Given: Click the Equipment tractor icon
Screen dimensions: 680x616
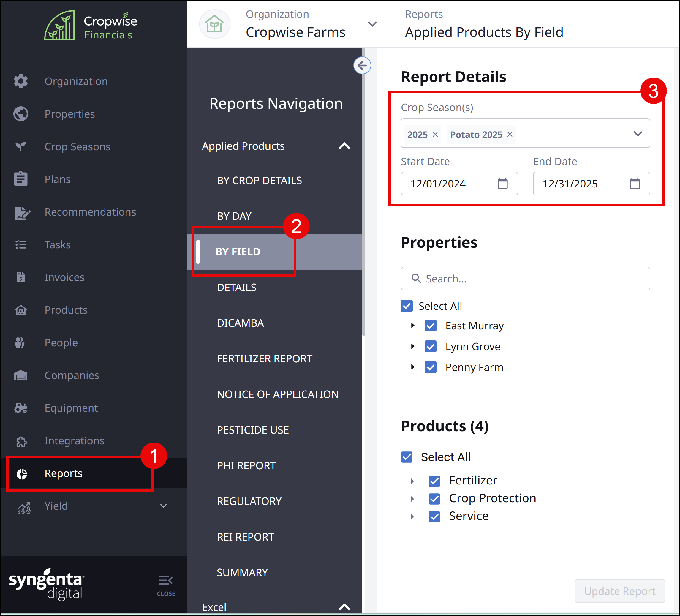Looking at the screenshot, I should click(x=21, y=408).
